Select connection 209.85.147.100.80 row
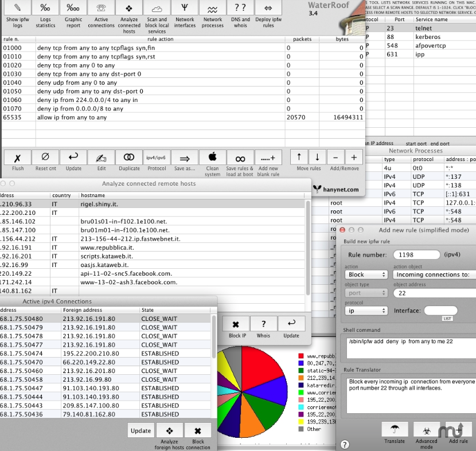Screen dimensions: 476x451 tap(105, 406)
